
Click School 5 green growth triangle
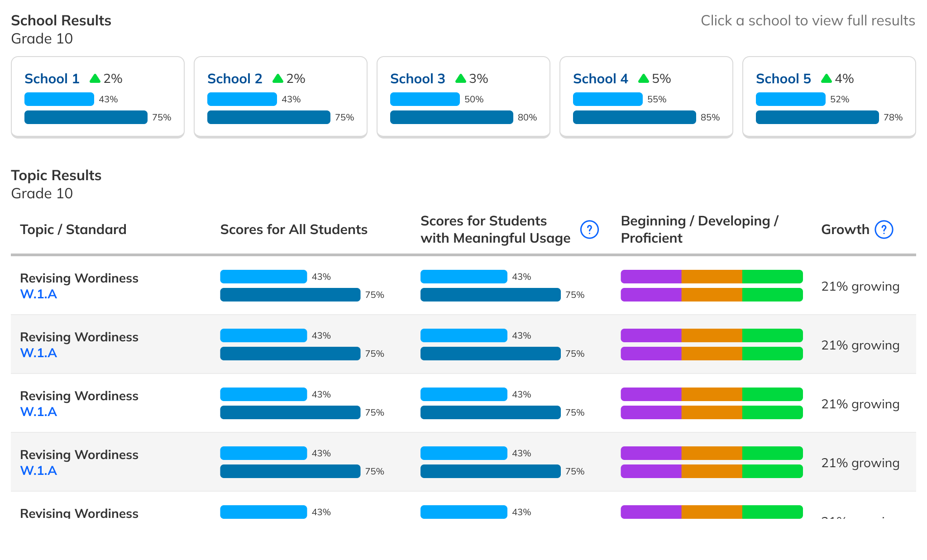(x=827, y=79)
